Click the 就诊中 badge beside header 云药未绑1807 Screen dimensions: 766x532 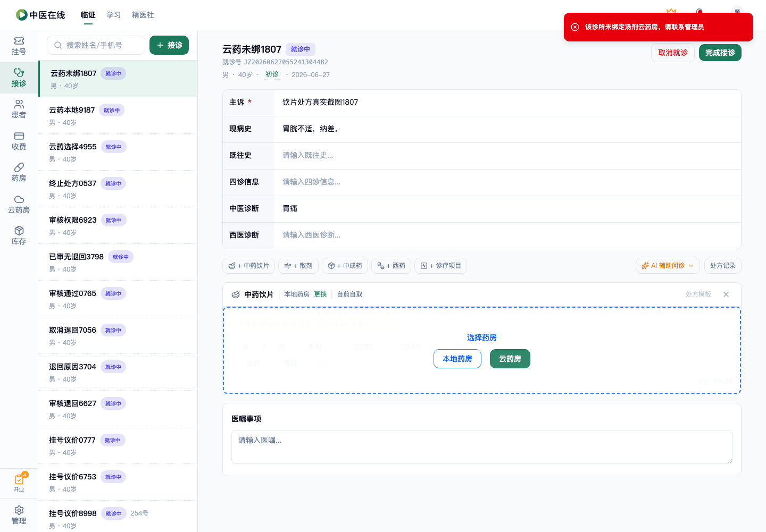(x=301, y=49)
